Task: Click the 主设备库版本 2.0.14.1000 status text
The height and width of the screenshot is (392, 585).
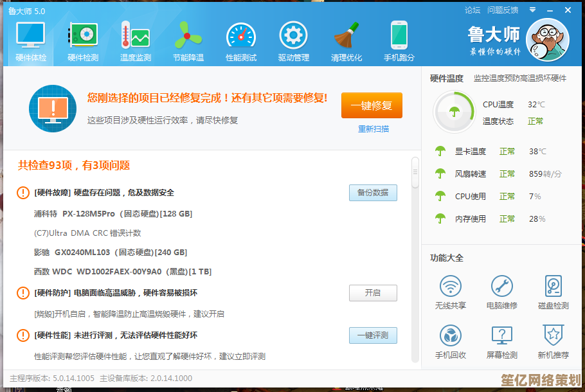Action: 146,379
